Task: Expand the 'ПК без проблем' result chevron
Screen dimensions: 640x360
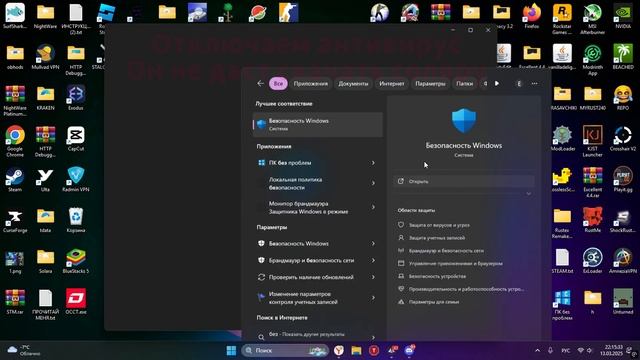Action: (x=373, y=163)
